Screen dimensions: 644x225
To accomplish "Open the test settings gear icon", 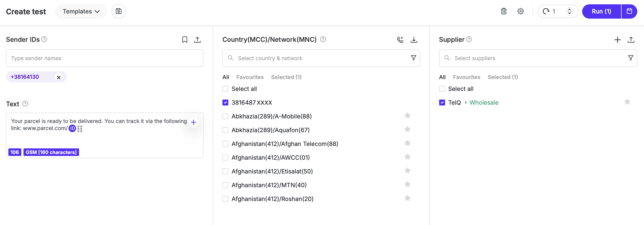I will (x=520, y=11).
